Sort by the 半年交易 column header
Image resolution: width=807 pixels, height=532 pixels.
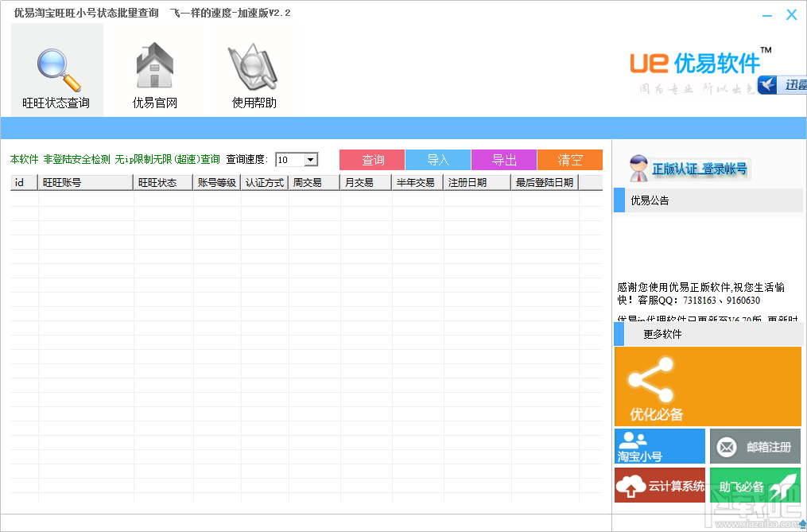click(418, 182)
